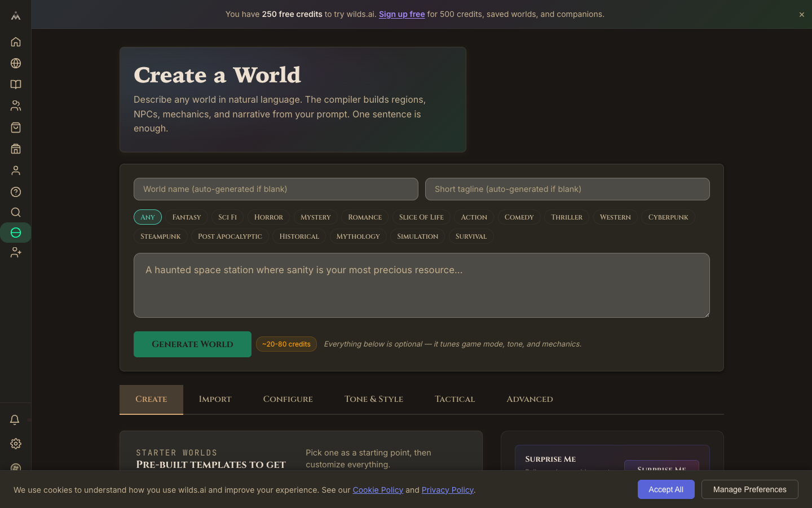Open the shopping bag icon in the sidebar
Viewport: 812px width, 508px height.
click(16, 128)
